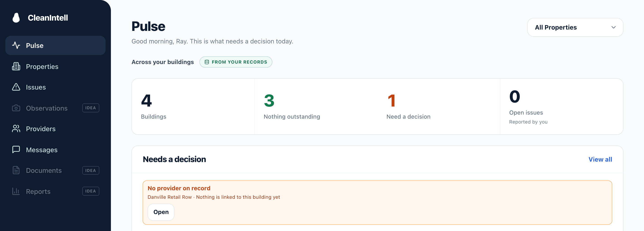Select the Documents file icon

[x=16, y=170]
